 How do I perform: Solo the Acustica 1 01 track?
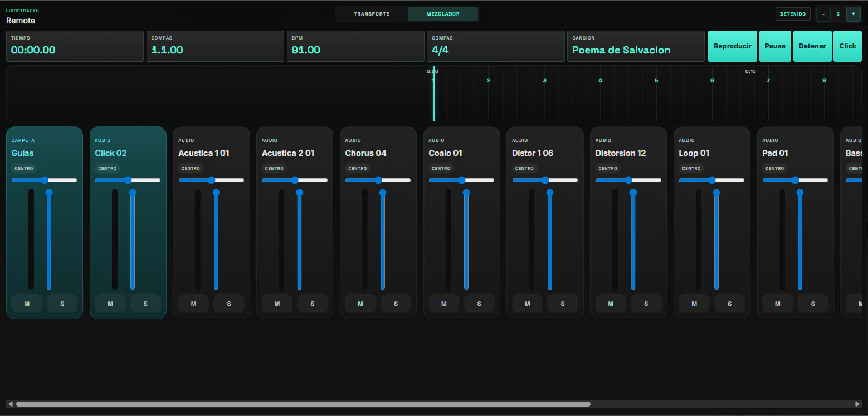229,304
